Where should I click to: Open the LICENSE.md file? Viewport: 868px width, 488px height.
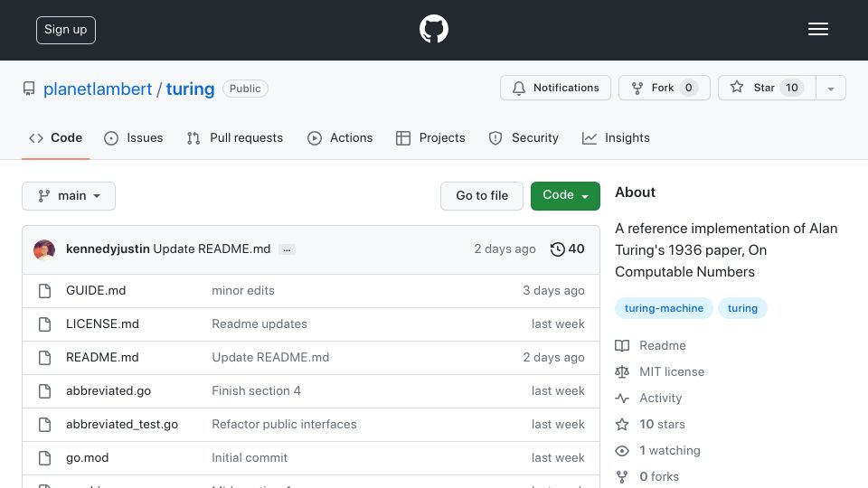(x=102, y=324)
